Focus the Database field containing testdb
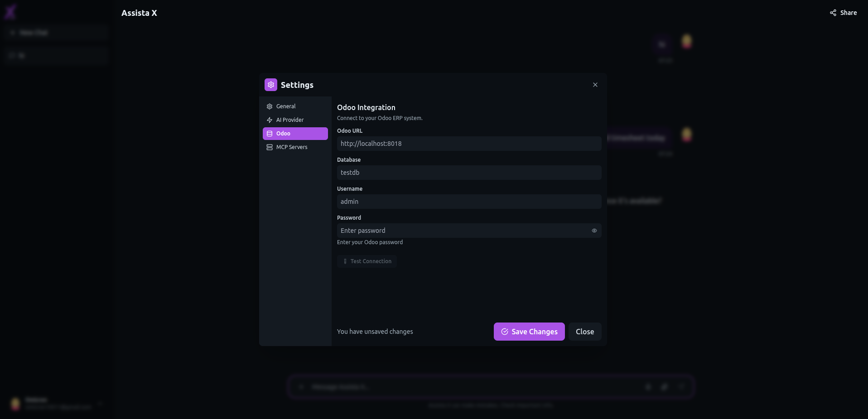 (469, 173)
